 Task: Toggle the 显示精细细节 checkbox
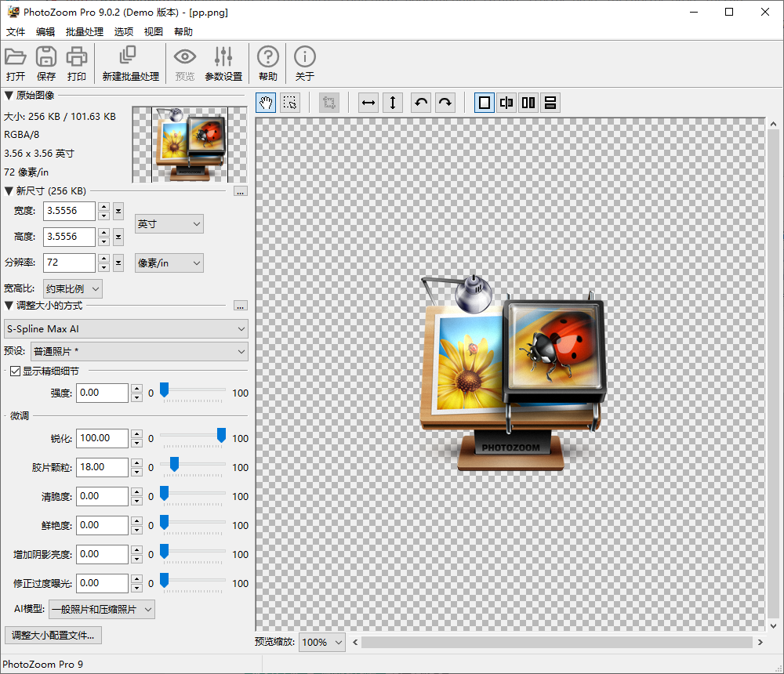[x=15, y=371]
